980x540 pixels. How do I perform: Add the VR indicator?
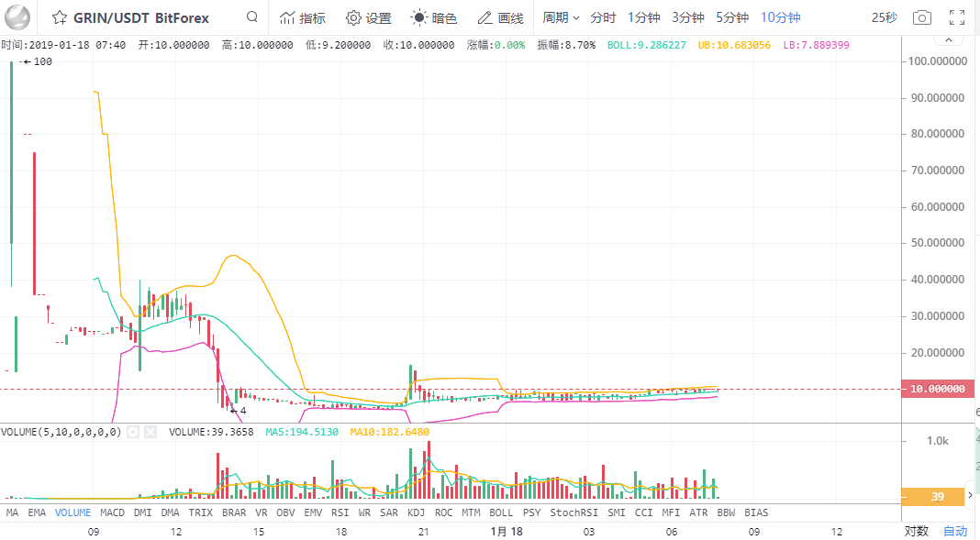(x=262, y=512)
